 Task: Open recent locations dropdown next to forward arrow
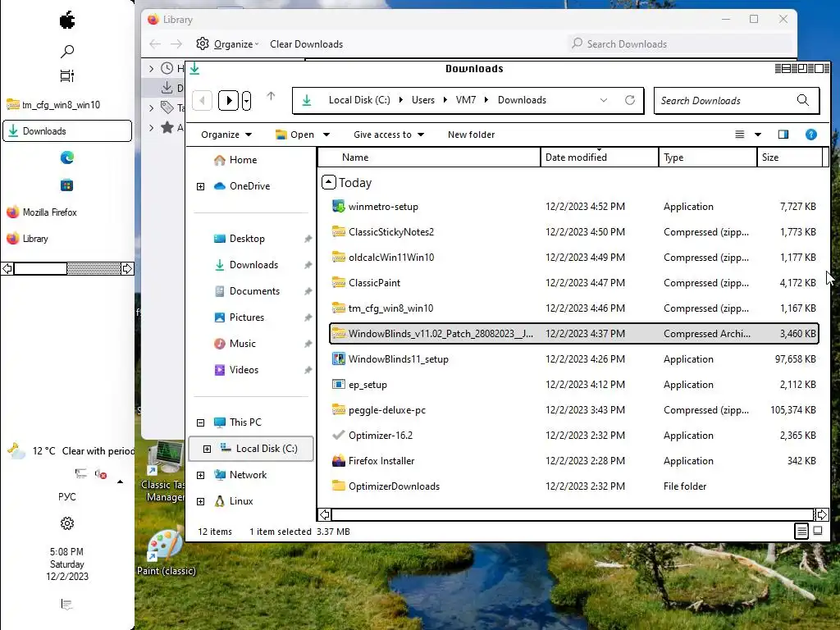tap(246, 100)
